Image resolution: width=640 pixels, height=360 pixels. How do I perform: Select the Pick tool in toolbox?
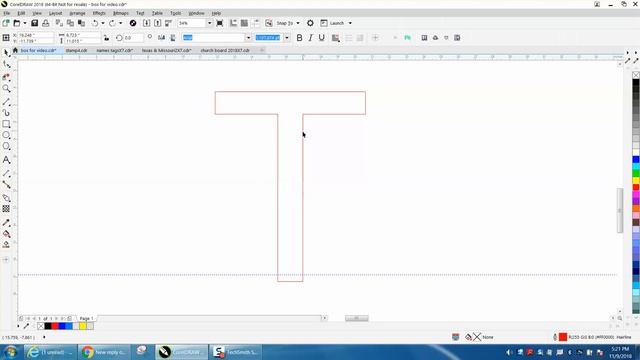click(x=7, y=53)
